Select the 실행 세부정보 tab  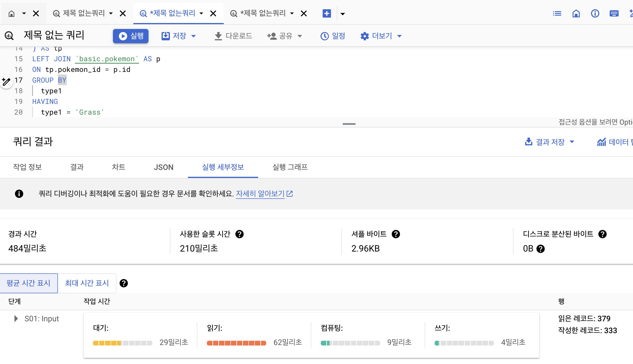pos(223,167)
